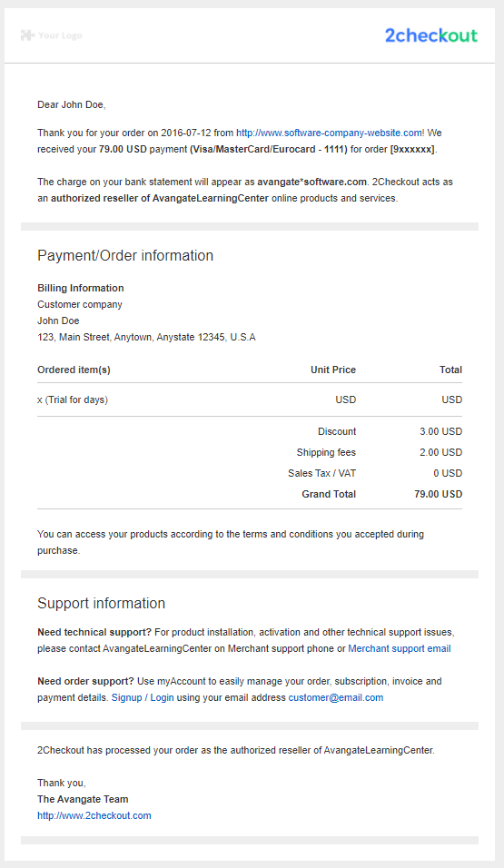
Task: Click the billing address line 123, Main Street
Action: pyautogui.click(x=147, y=337)
